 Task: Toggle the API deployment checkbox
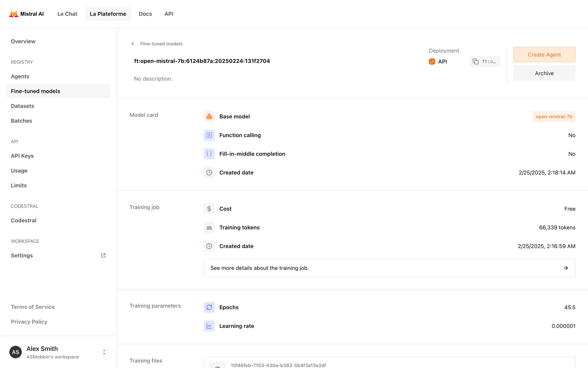[x=432, y=62]
